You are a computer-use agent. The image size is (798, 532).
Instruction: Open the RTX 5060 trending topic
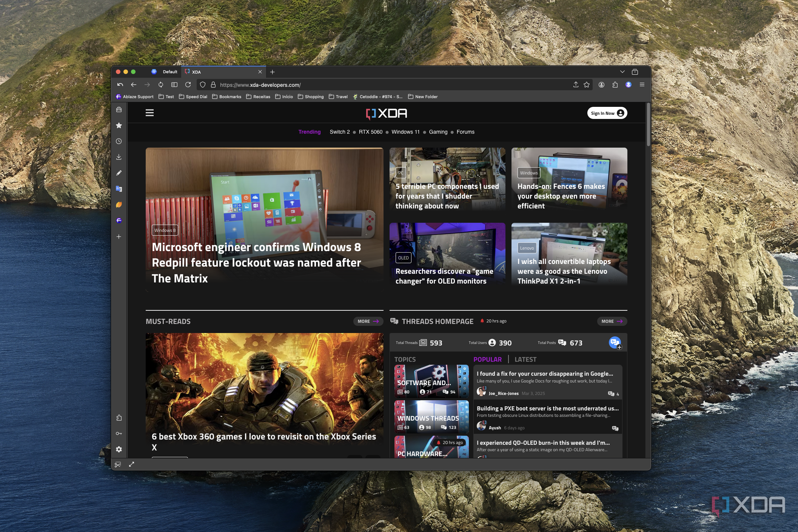click(371, 132)
